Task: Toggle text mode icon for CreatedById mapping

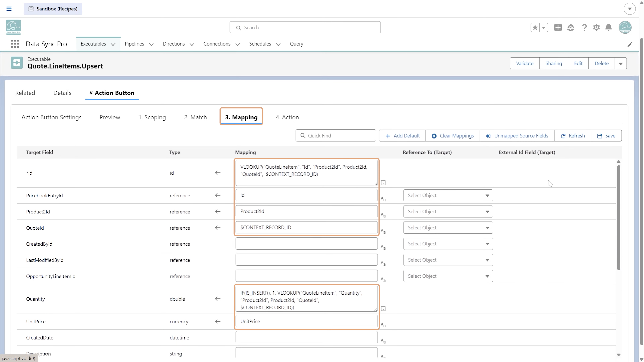Action: [x=383, y=247]
